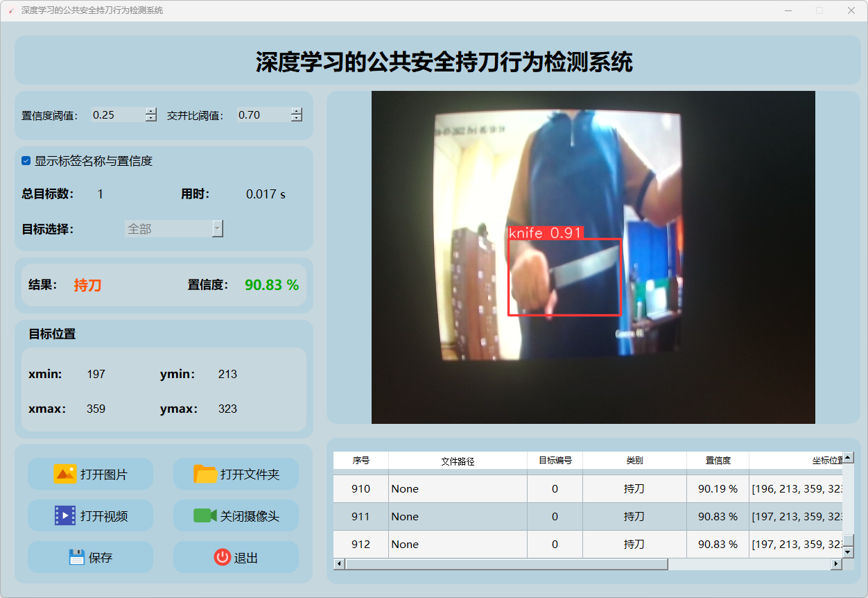Open folder via 打开文件夹 button
The image size is (868, 598).
(x=236, y=474)
